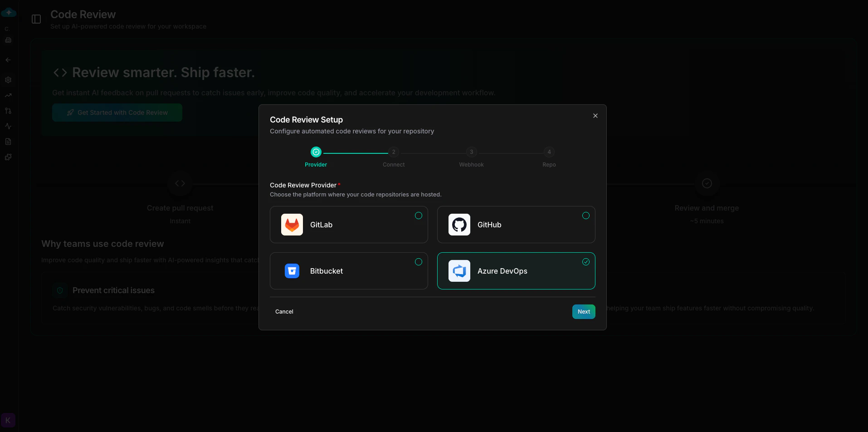Select the GitLab logo icon
Image resolution: width=868 pixels, height=432 pixels.
[x=292, y=225]
